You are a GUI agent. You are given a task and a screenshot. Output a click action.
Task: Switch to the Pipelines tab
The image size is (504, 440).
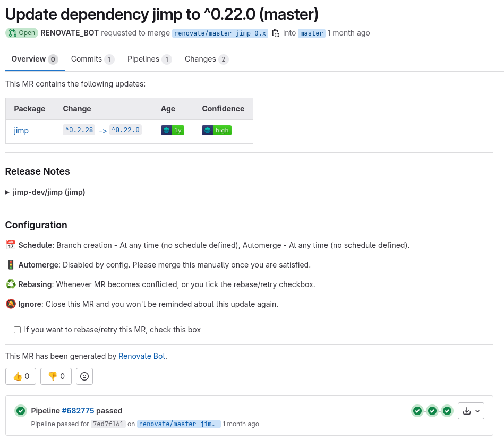coord(149,59)
